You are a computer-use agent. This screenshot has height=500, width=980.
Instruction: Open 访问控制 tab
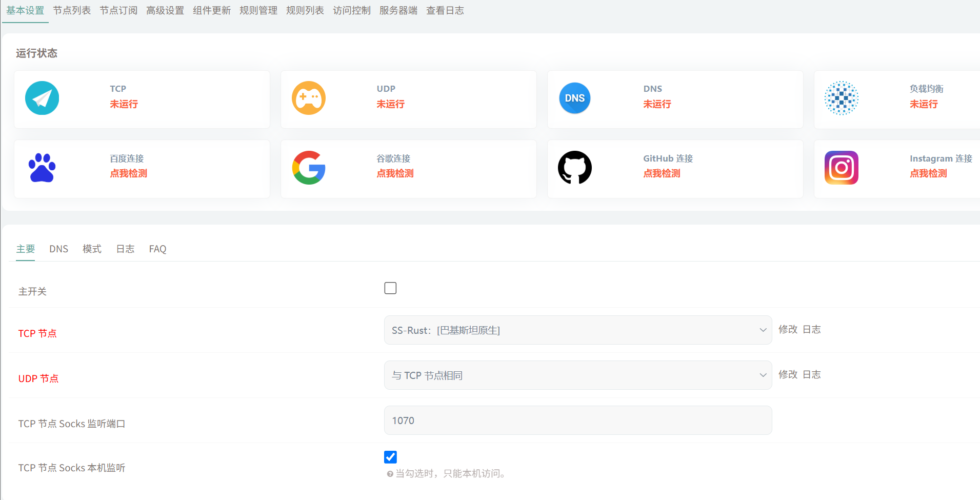[352, 10]
